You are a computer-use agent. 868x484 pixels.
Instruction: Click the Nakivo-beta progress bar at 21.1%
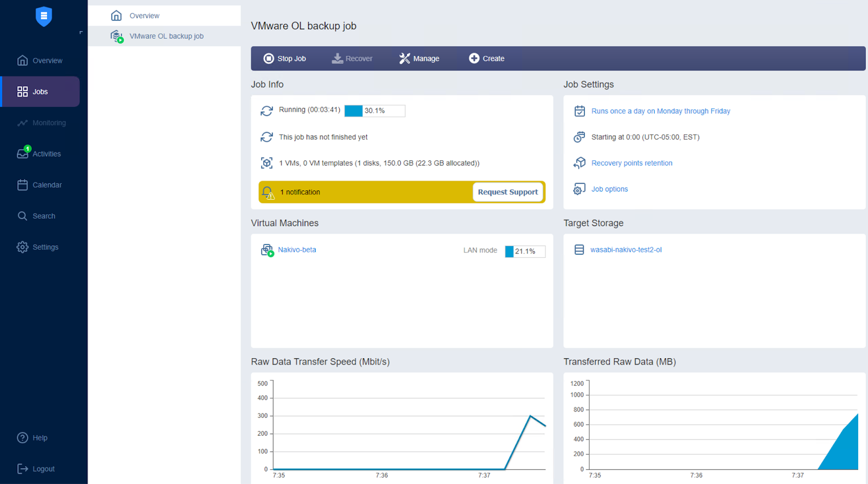click(x=525, y=251)
